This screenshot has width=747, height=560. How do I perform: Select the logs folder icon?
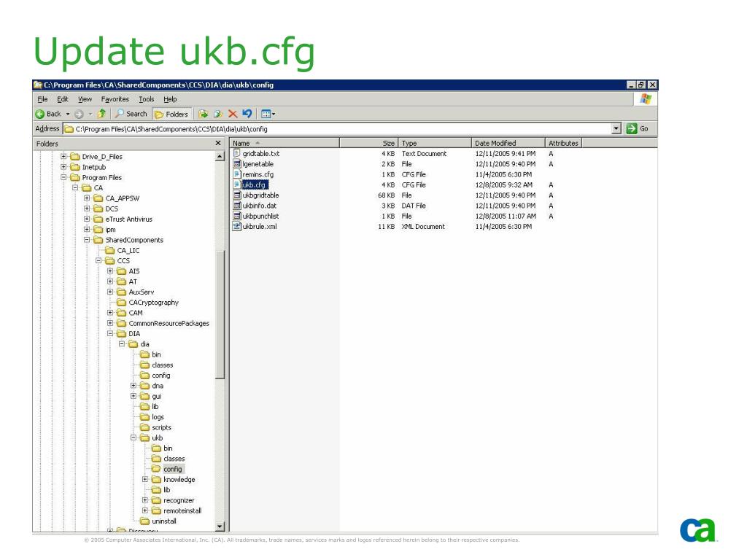tap(145, 417)
